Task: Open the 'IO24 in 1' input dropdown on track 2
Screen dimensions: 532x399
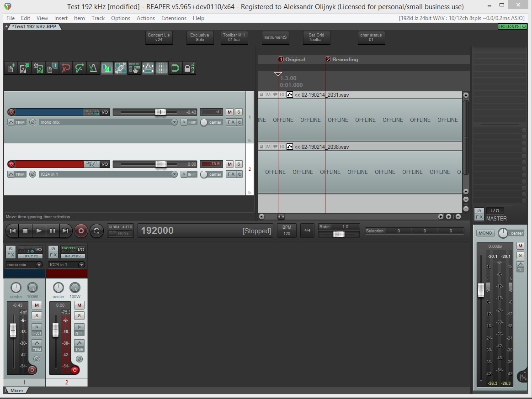Action: (x=108, y=174)
